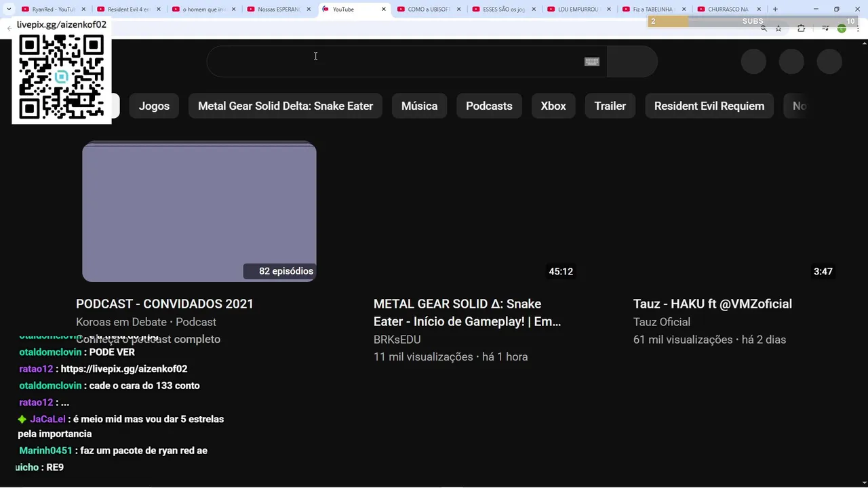
Task: Open Tauz - HAKU ft @VMZoficial video
Action: 713,304
